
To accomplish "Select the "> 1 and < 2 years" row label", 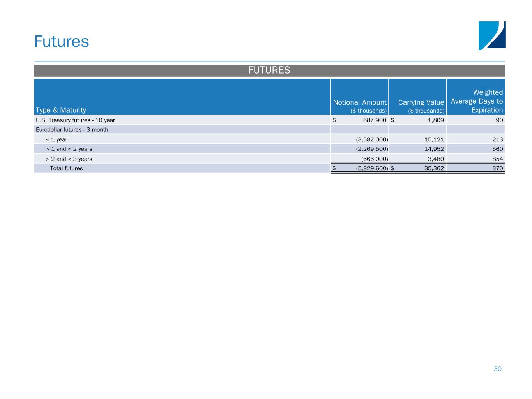I will coord(69,149).
